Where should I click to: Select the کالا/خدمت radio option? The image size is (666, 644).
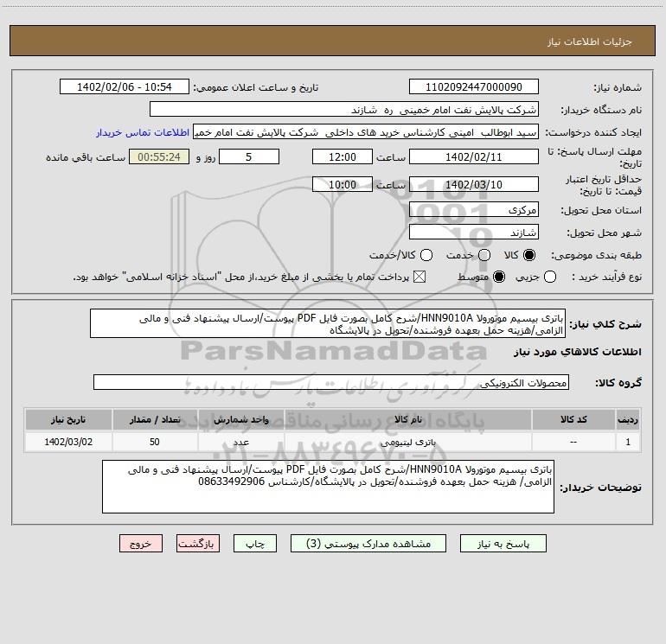(x=426, y=255)
